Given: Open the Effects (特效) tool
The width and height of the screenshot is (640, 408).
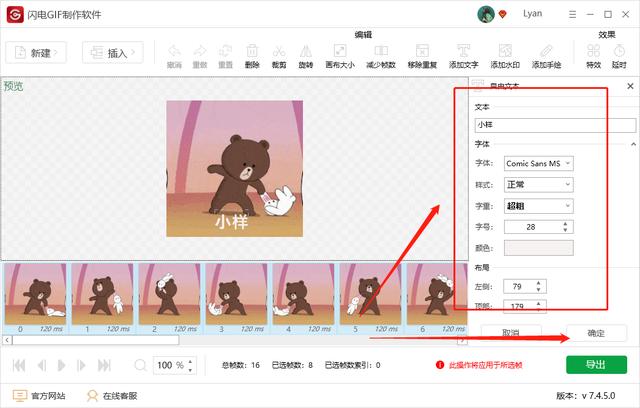Looking at the screenshot, I should coord(593,51).
